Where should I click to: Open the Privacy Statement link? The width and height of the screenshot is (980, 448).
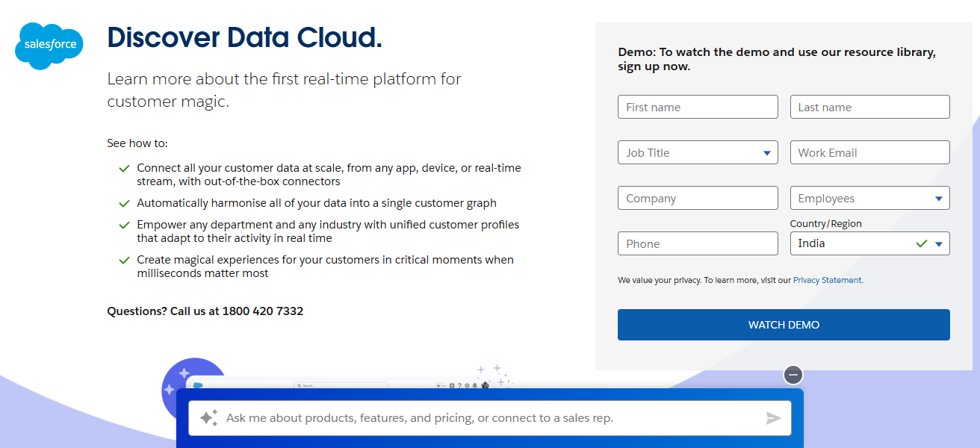tap(827, 279)
